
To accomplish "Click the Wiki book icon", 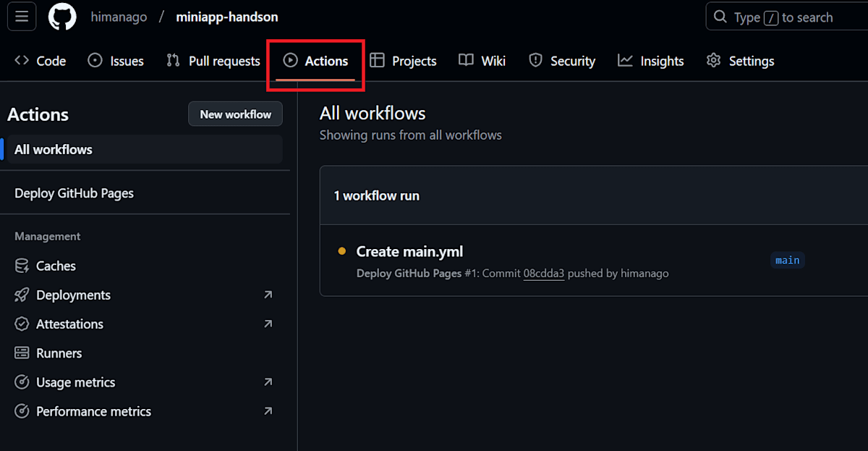I will tap(466, 61).
